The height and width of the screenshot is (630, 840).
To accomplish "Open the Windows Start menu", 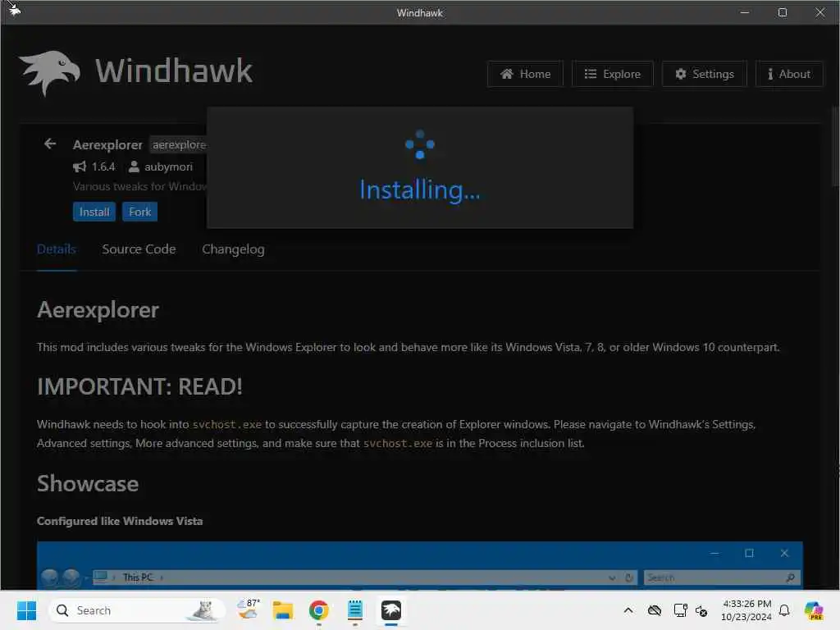I will tap(26, 610).
